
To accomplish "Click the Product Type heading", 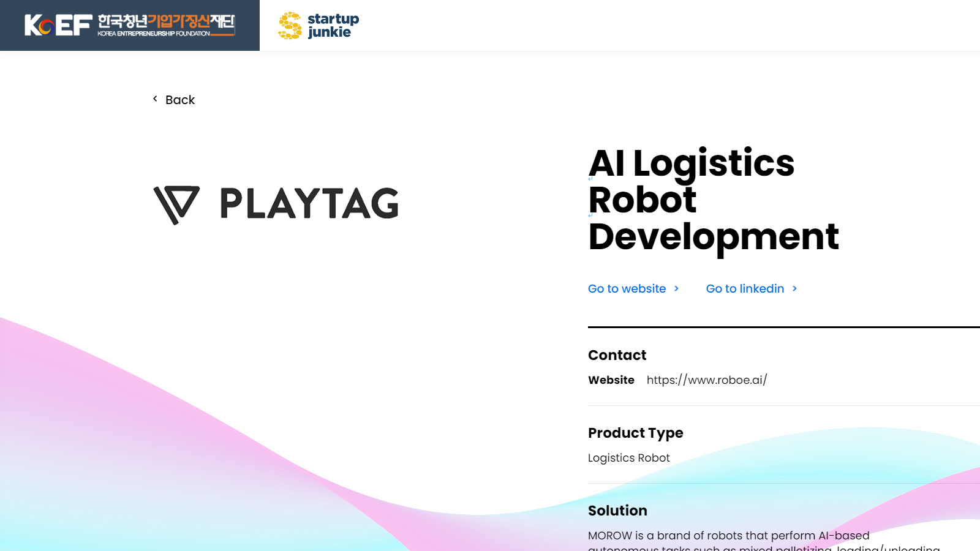I will 635,433.
